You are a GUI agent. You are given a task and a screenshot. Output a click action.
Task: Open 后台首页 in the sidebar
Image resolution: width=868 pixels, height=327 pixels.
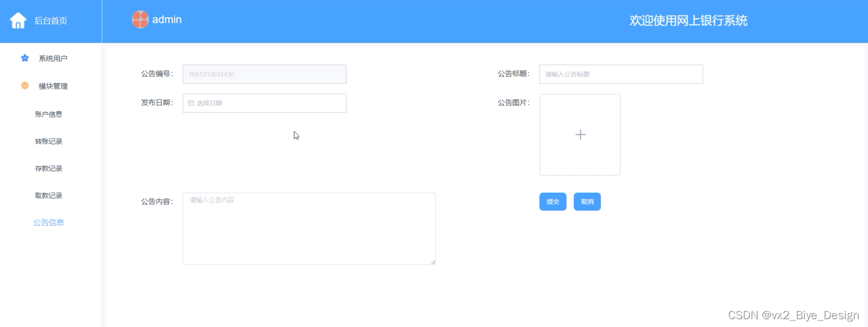[51, 21]
